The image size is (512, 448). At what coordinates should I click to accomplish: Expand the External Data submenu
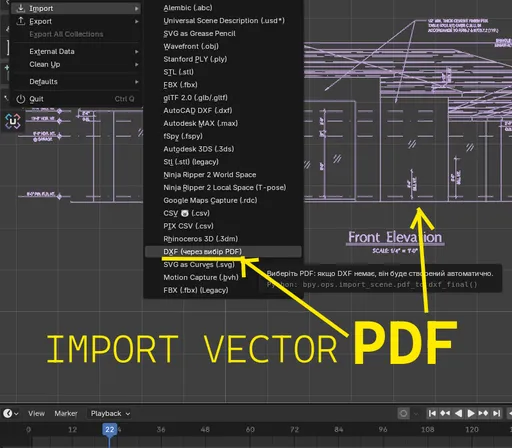coord(77,51)
